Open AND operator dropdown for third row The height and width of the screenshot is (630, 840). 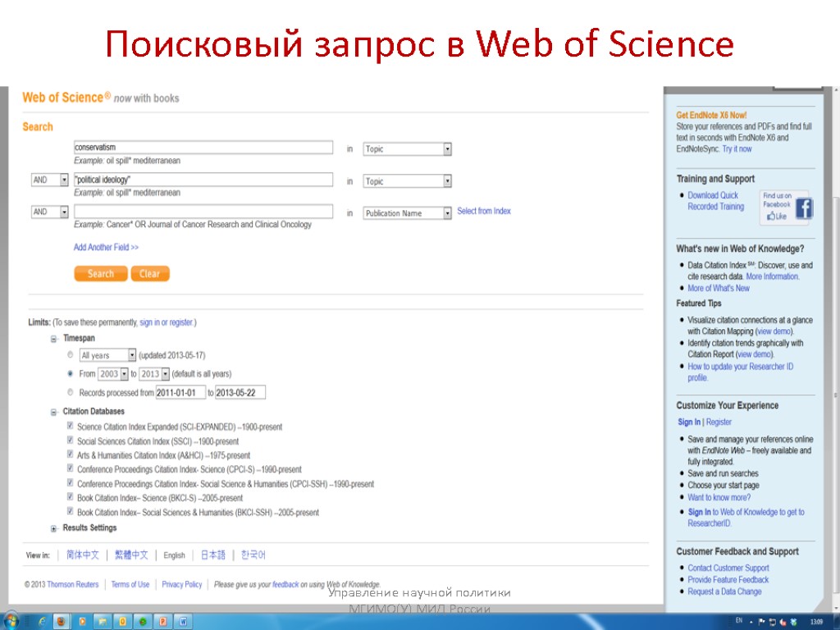point(49,212)
